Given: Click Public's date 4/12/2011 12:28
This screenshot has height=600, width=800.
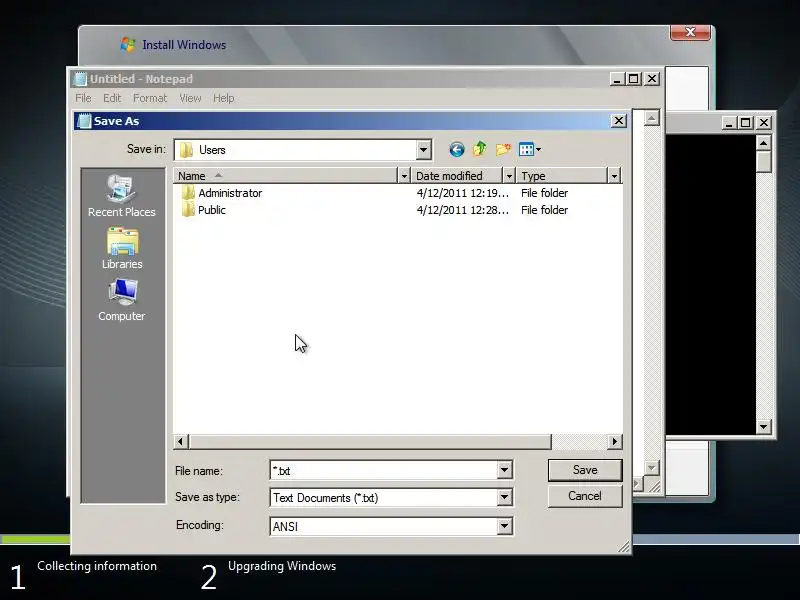Looking at the screenshot, I should (463, 210).
